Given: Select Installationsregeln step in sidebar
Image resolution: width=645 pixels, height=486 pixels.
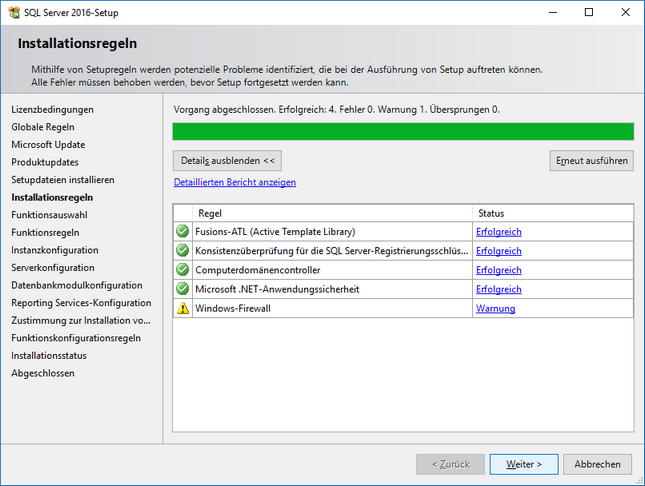Looking at the screenshot, I should [x=52, y=198].
